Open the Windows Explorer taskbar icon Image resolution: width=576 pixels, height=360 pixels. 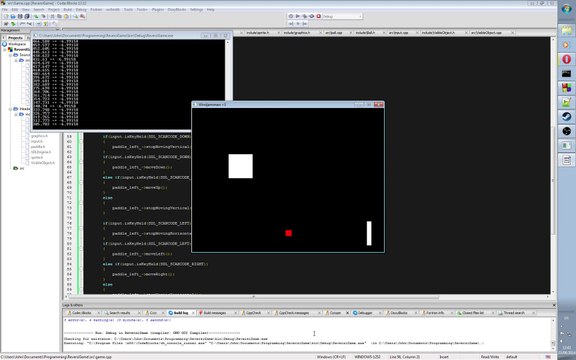pos(566,30)
